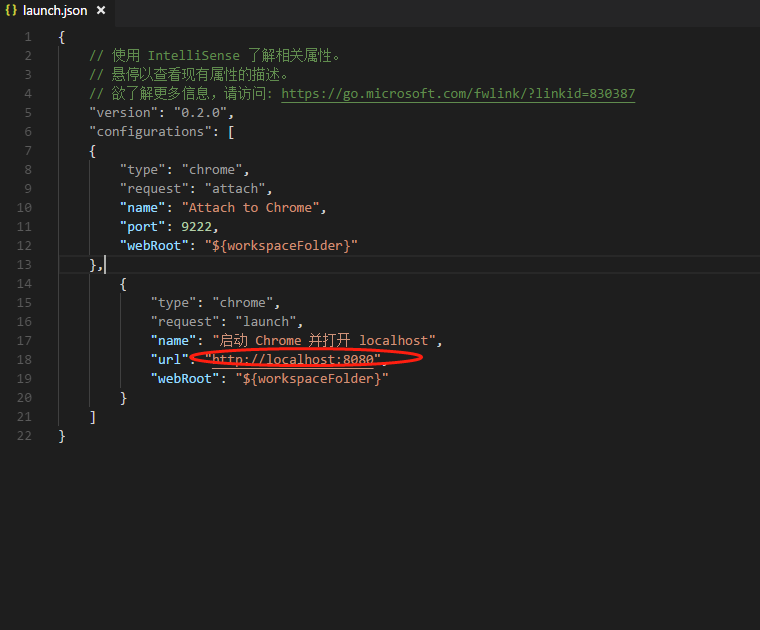Open the go.microsoft.com fwlink URL

[458, 94]
